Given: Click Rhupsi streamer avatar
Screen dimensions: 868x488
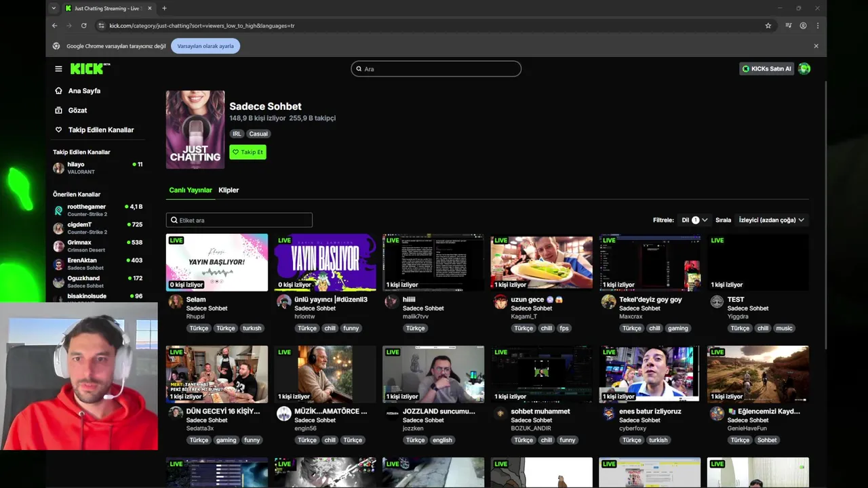Looking at the screenshot, I should pyautogui.click(x=176, y=302).
